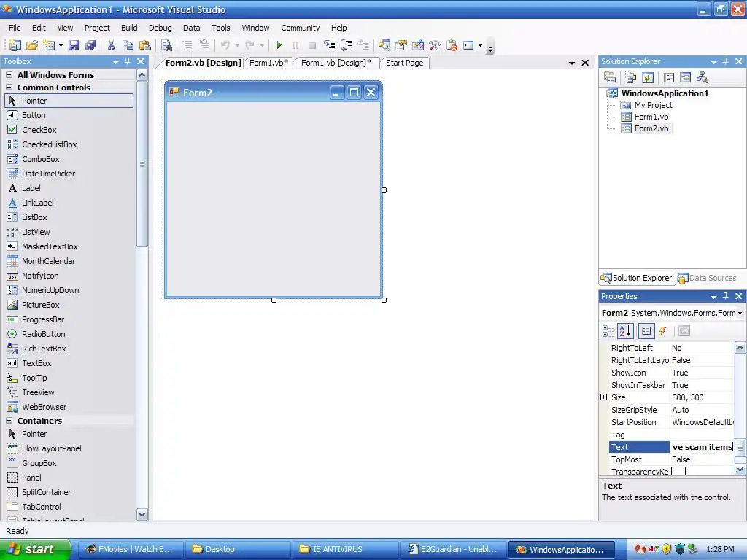Switch to Start Page tab
This screenshot has width=747, height=560.
tap(404, 63)
